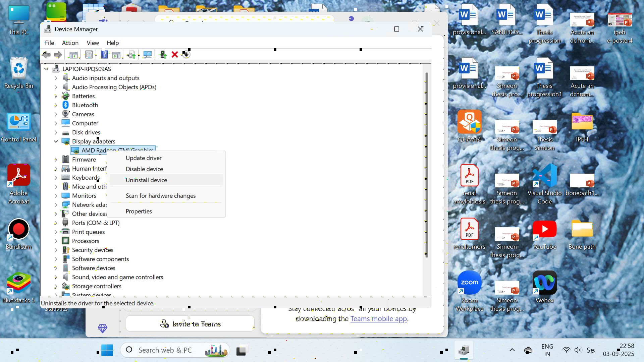Click the Back arrow toolbar icon
Image resolution: width=644 pixels, height=362 pixels.
[46, 54]
